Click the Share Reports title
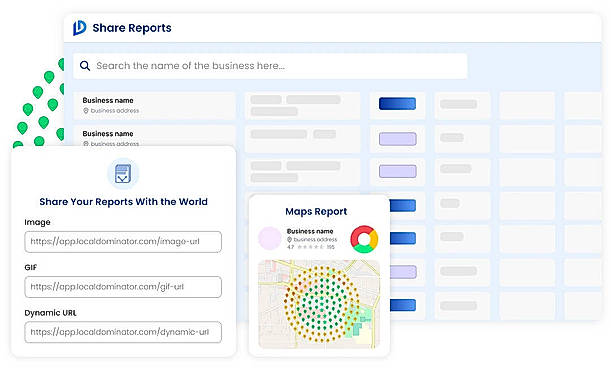The height and width of the screenshot is (368, 611). point(132,28)
